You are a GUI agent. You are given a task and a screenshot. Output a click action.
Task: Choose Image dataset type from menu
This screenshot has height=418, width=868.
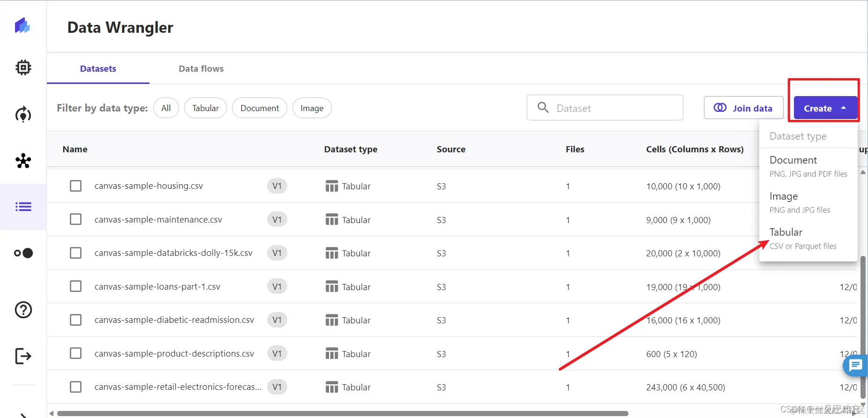coord(808,202)
